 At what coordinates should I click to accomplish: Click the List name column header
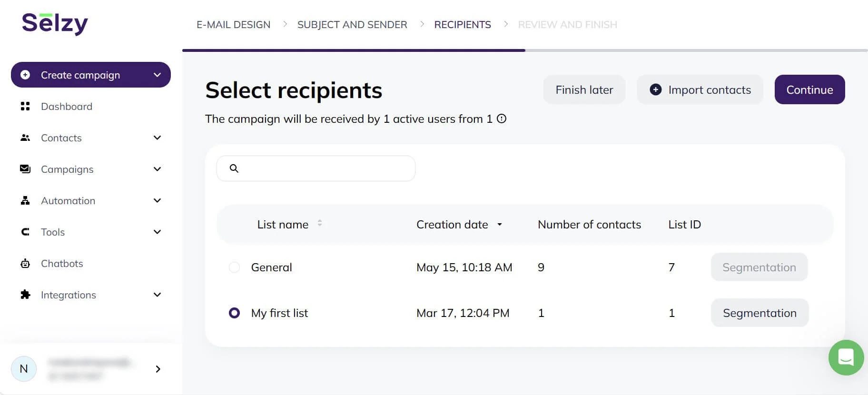[283, 225]
